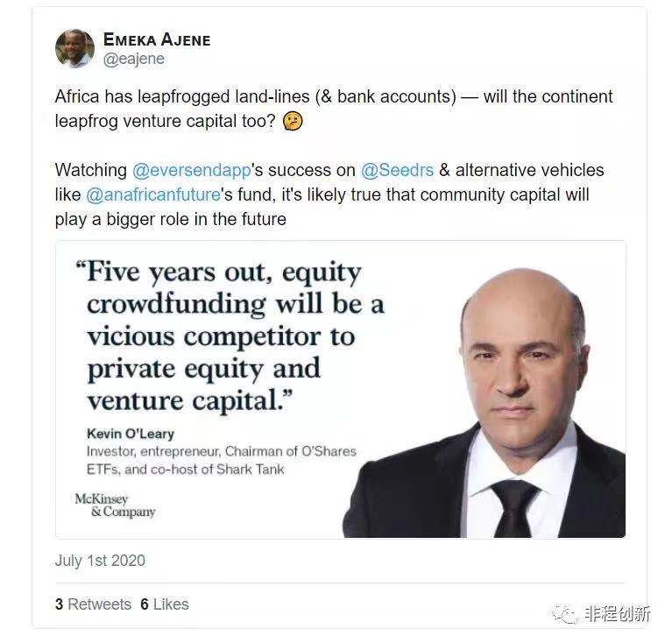This screenshot has width=672, height=643.
Task: View the 6 Likes list
Action: point(164,604)
